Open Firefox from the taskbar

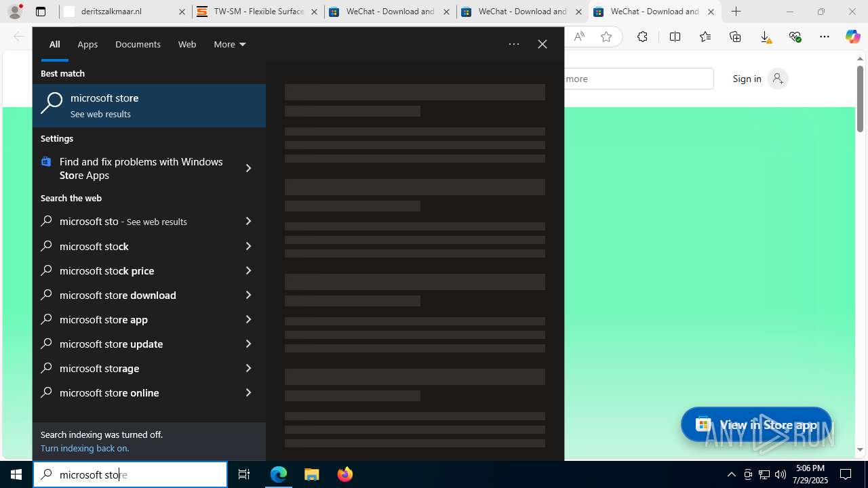pos(344,474)
